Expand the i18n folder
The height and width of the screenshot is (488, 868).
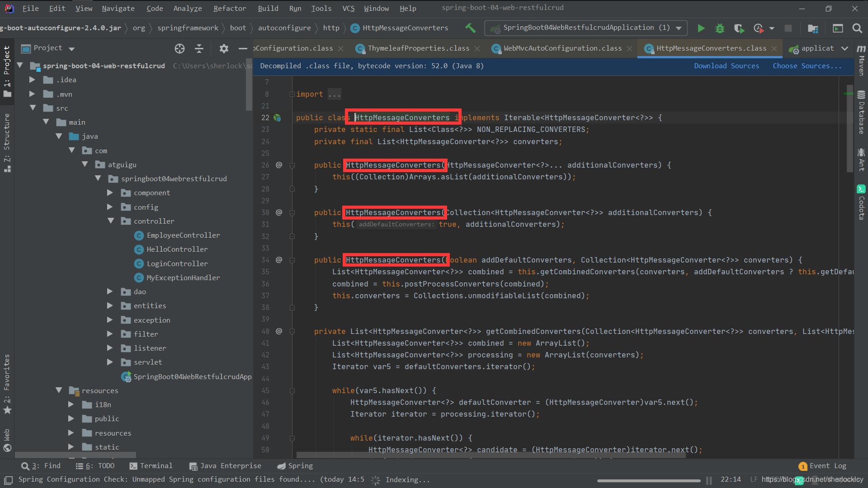pos(71,405)
